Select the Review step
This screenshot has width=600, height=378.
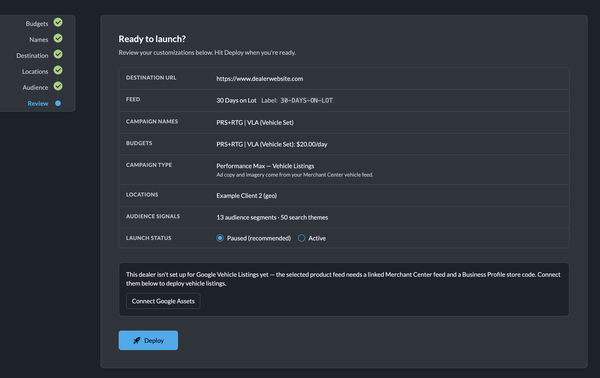tap(38, 104)
